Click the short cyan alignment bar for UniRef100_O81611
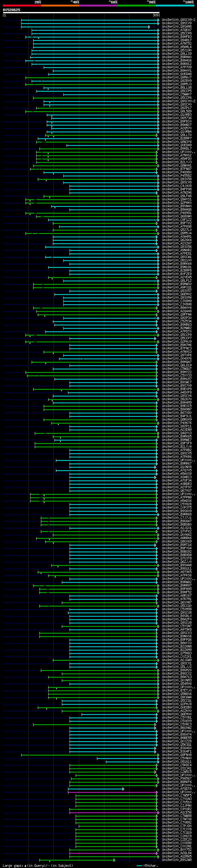The image size is (197, 868). point(132,762)
